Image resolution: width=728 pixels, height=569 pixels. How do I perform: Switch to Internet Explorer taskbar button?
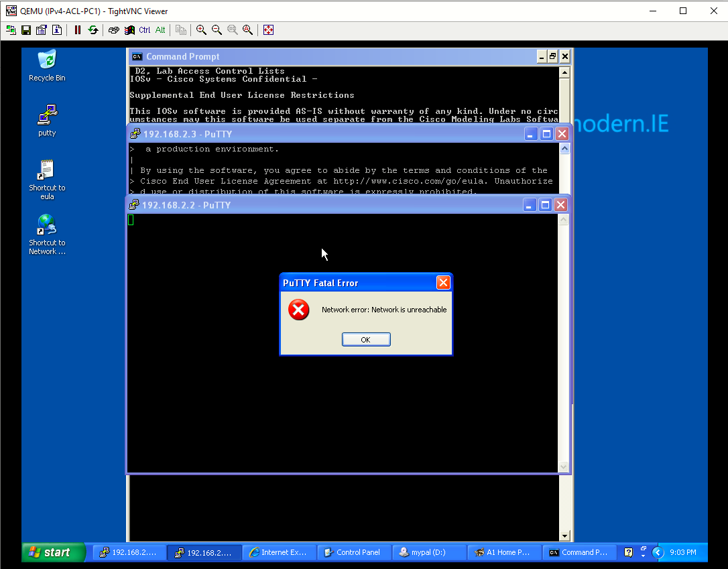tap(279, 552)
